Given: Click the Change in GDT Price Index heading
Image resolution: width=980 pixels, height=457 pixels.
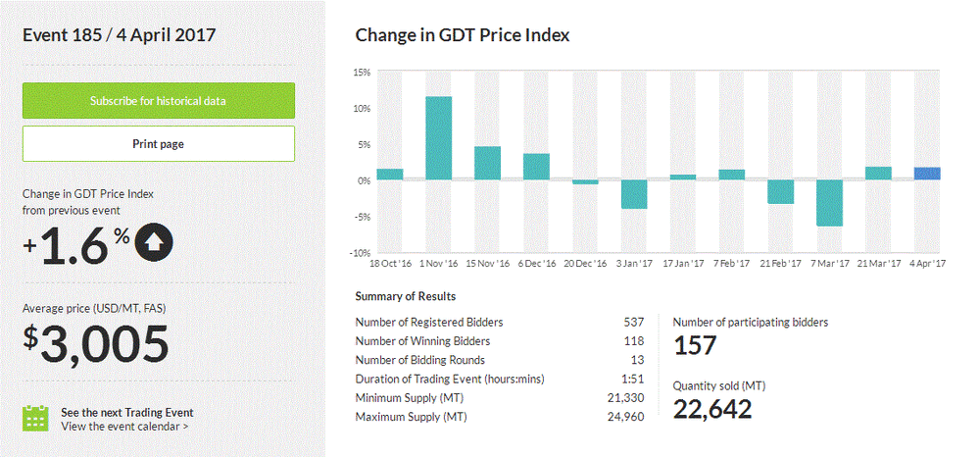Looking at the screenshot, I should (x=463, y=35).
